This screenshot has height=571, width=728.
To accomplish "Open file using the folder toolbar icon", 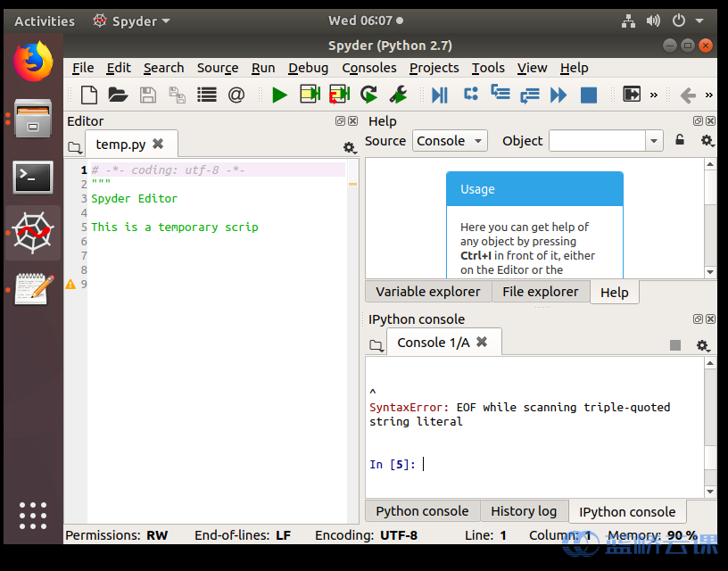I will click(x=118, y=95).
